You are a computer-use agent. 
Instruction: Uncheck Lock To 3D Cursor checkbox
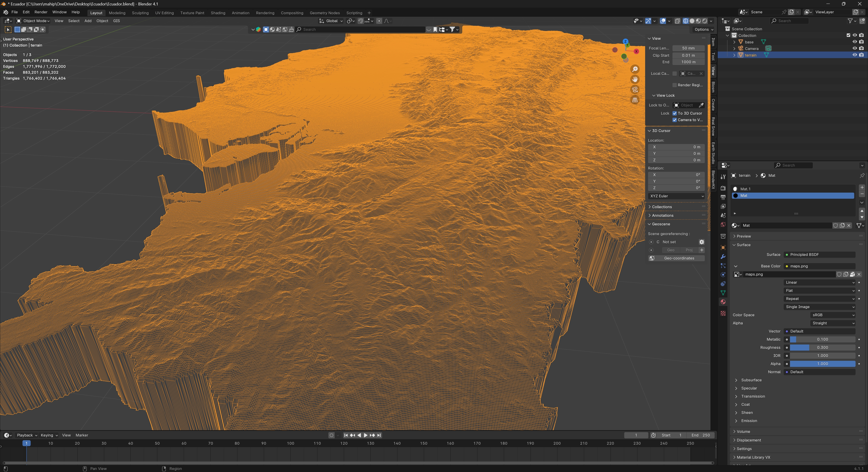[x=675, y=113]
